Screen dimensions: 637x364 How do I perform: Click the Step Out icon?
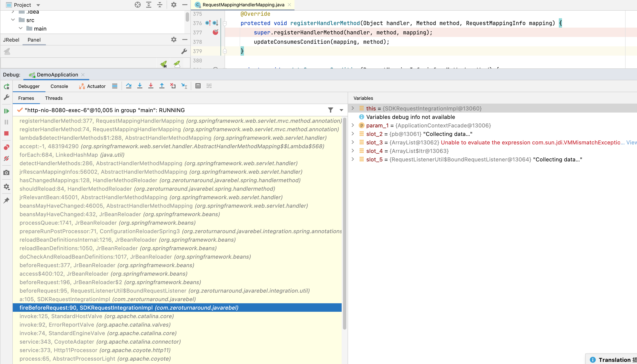pos(162,86)
